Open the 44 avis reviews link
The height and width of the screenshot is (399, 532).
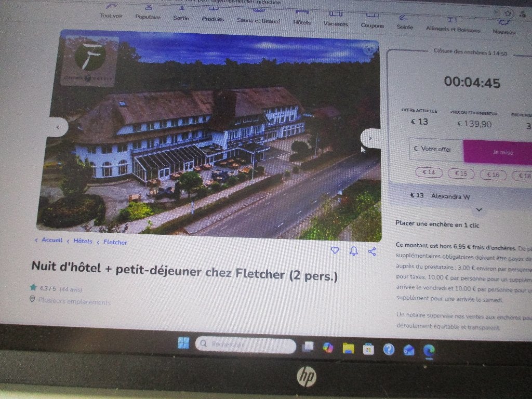(x=71, y=289)
